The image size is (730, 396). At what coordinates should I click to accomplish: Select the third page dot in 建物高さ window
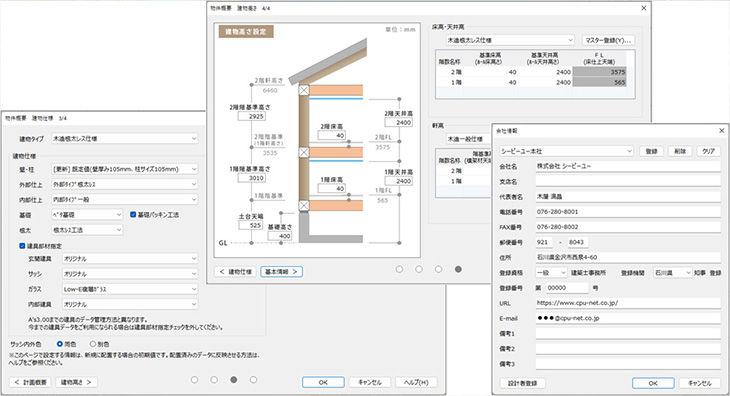point(439,269)
